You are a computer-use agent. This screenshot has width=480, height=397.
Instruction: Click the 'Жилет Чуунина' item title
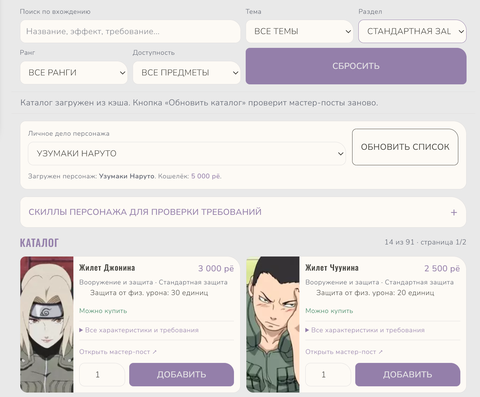(x=332, y=268)
